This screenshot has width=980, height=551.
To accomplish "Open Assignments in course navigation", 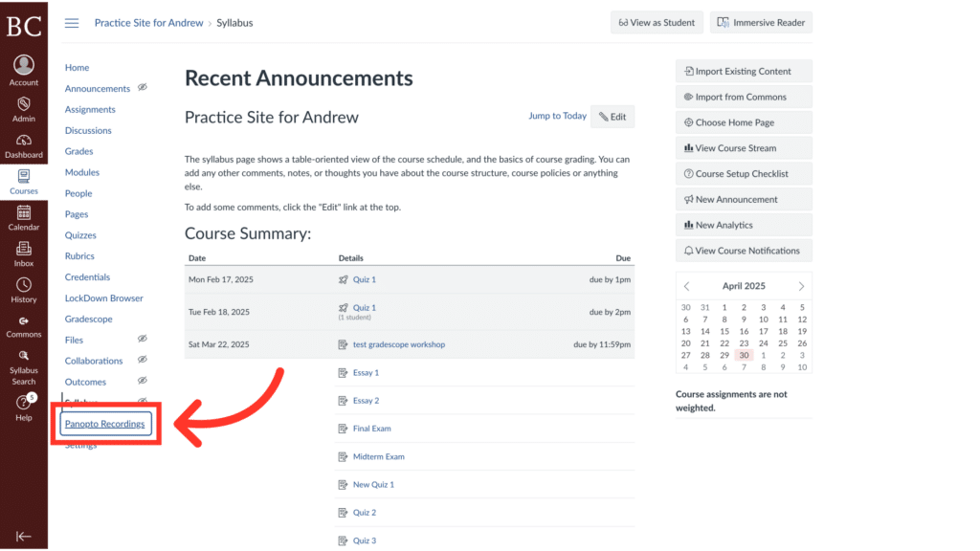I will 90,109.
